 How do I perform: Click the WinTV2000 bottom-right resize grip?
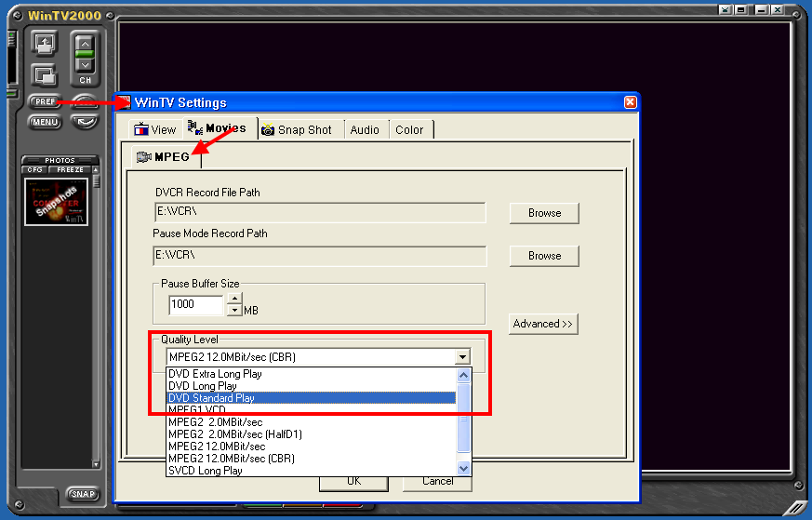coord(795,506)
